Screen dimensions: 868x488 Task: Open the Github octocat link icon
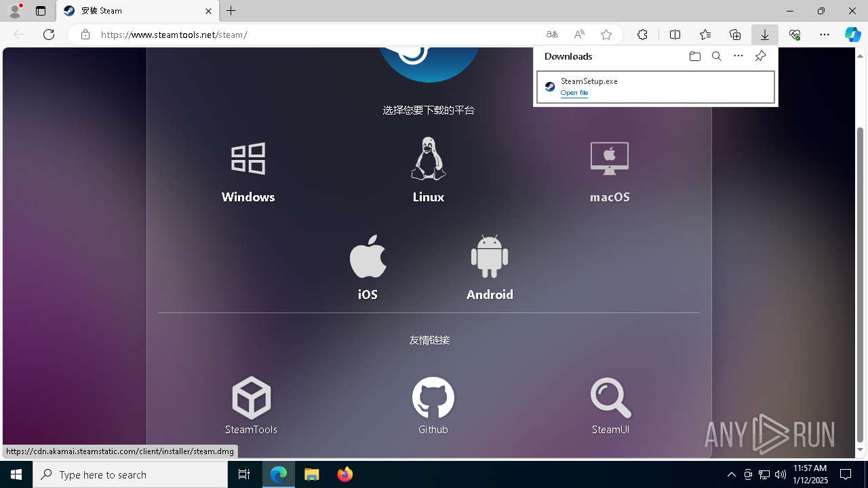click(433, 398)
